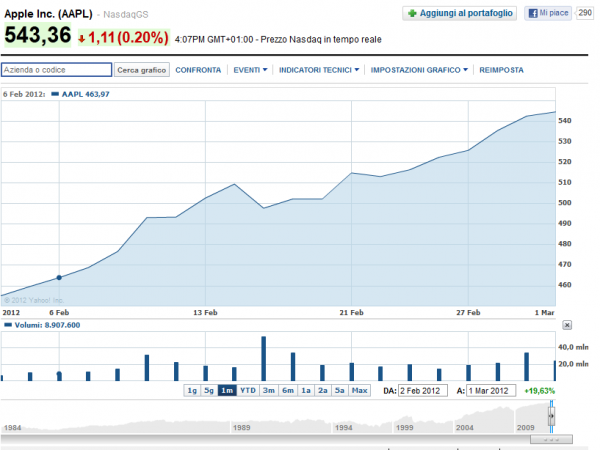600x450 pixels.
Task: Select the Max time range
Action: (x=360, y=390)
